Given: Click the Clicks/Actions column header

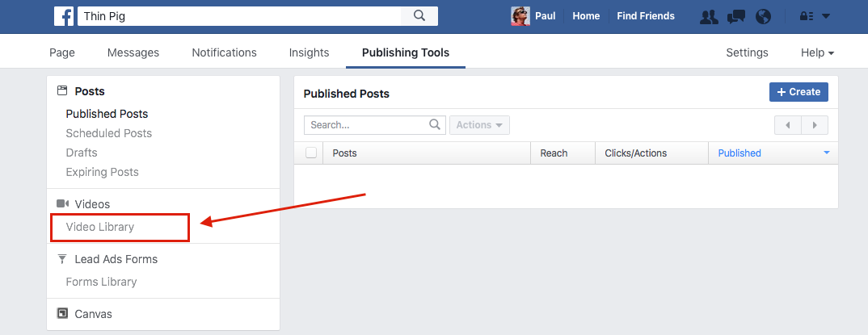Looking at the screenshot, I should pos(652,153).
